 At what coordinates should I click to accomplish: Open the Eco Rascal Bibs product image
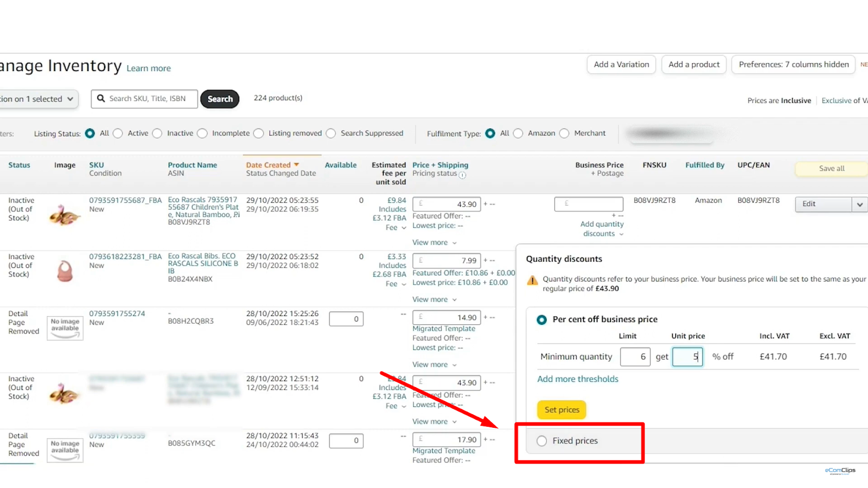click(65, 271)
